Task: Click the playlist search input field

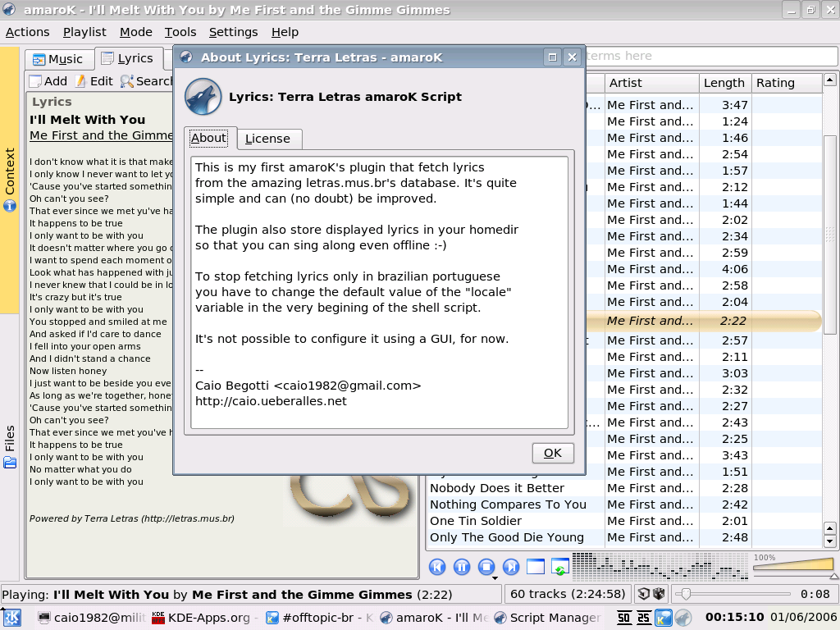Action: click(711, 56)
